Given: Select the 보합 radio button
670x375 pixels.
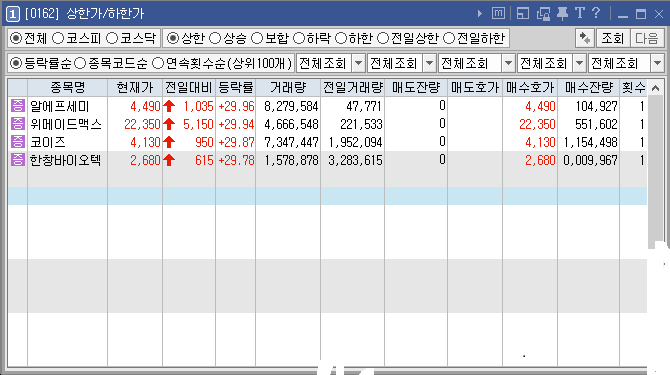Looking at the screenshot, I should 257,38.
